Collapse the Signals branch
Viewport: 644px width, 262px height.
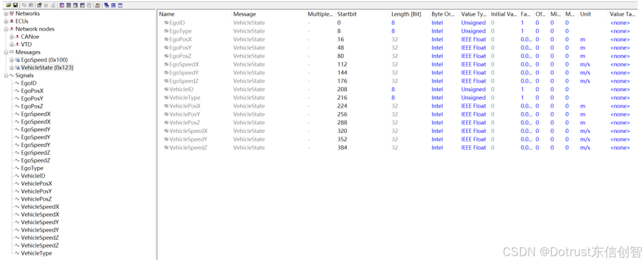6,75
